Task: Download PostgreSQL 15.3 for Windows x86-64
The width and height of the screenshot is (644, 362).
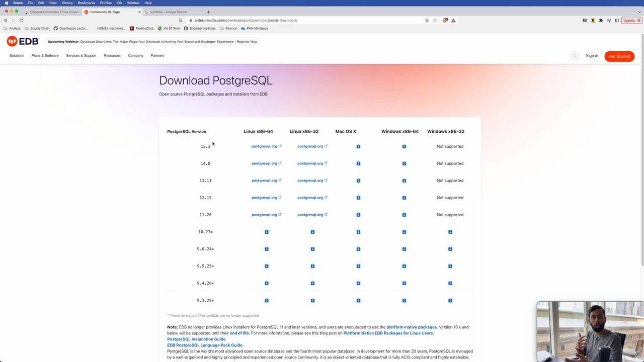Action: 404,146
